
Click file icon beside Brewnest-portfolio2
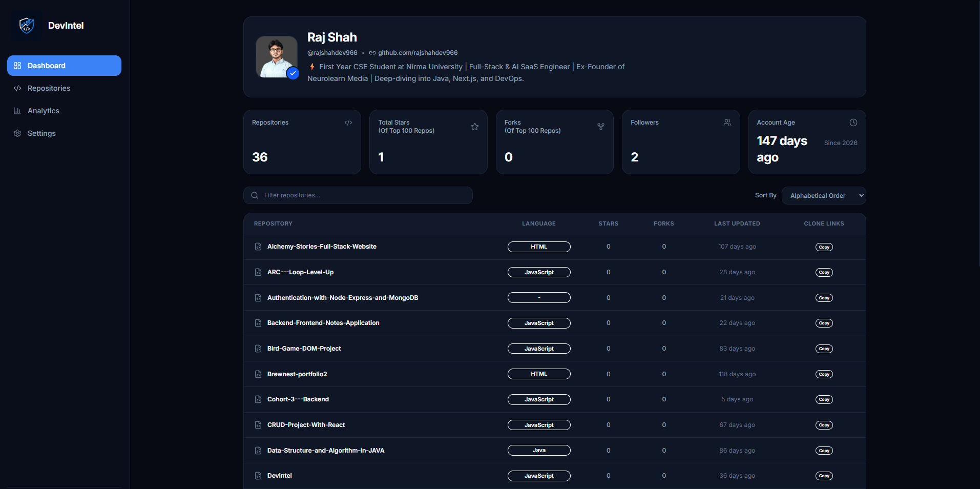(x=258, y=374)
